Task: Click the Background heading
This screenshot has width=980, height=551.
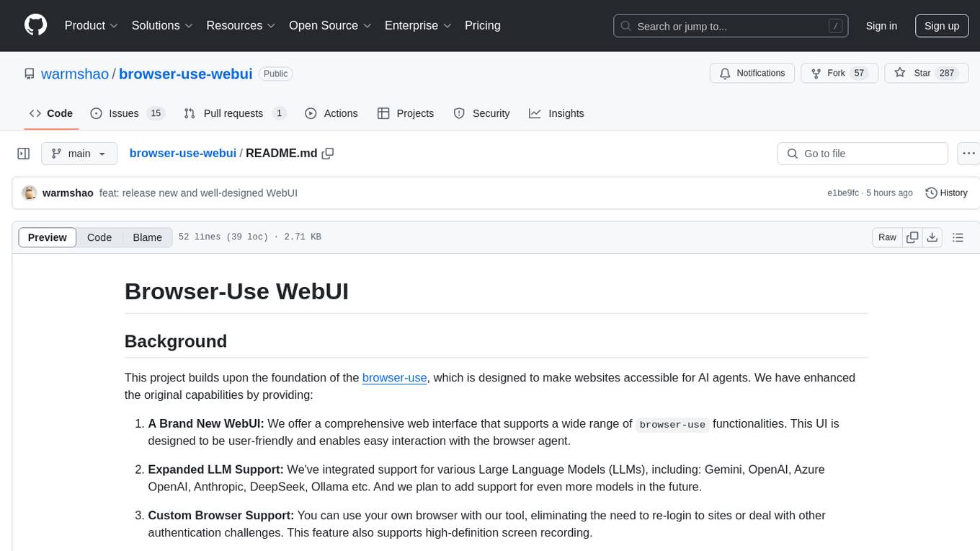Action: click(176, 341)
